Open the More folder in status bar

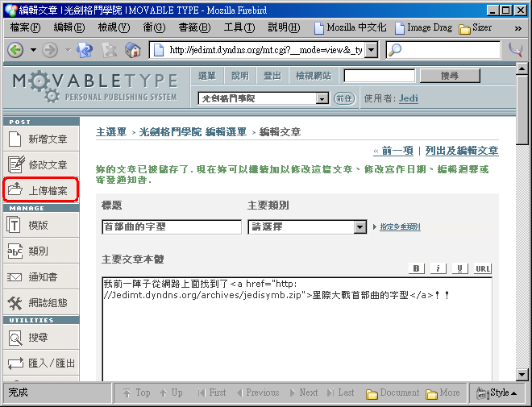pos(443,392)
